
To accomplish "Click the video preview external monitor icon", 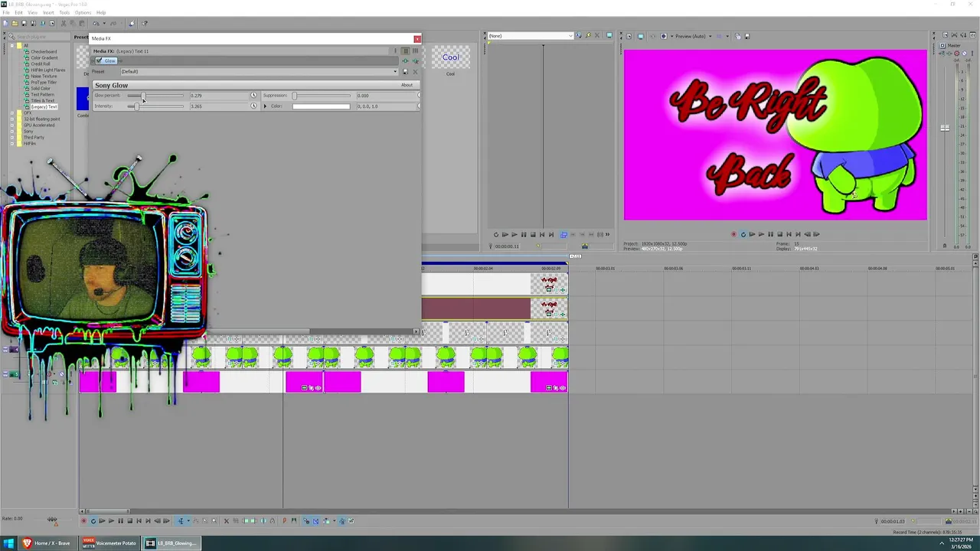I will tap(640, 36).
